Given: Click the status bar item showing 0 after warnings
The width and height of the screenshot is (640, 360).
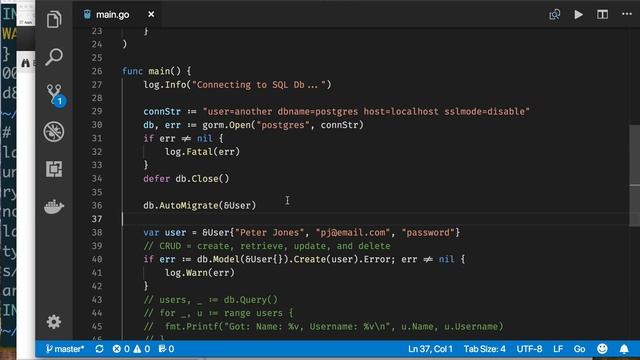Looking at the screenshot, I should (x=166, y=349).
